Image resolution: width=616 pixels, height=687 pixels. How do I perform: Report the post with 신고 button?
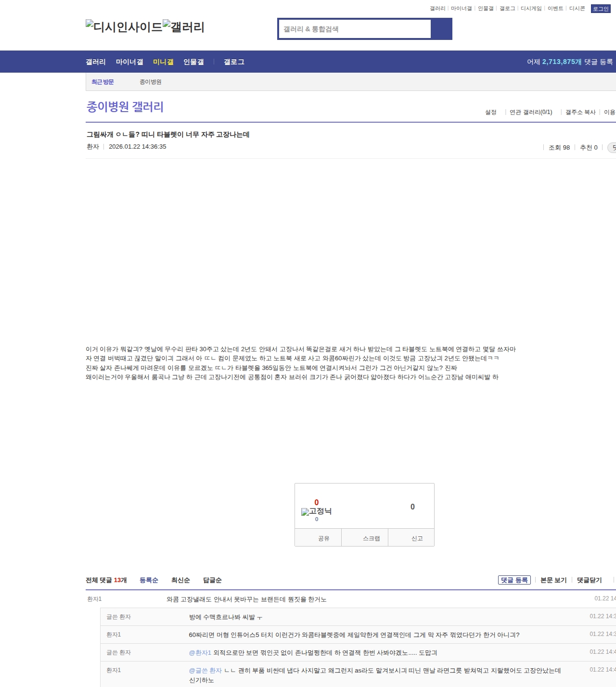coord(417,538)
